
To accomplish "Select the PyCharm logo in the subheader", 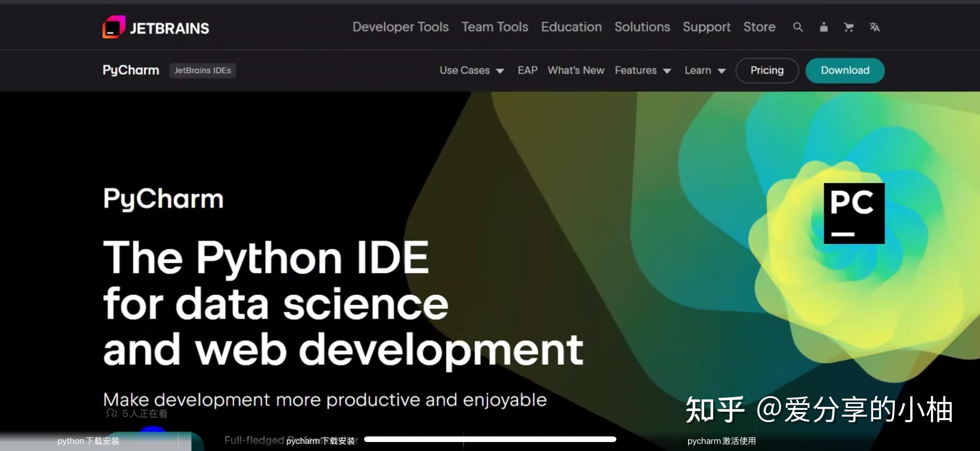I will [130, 70].
